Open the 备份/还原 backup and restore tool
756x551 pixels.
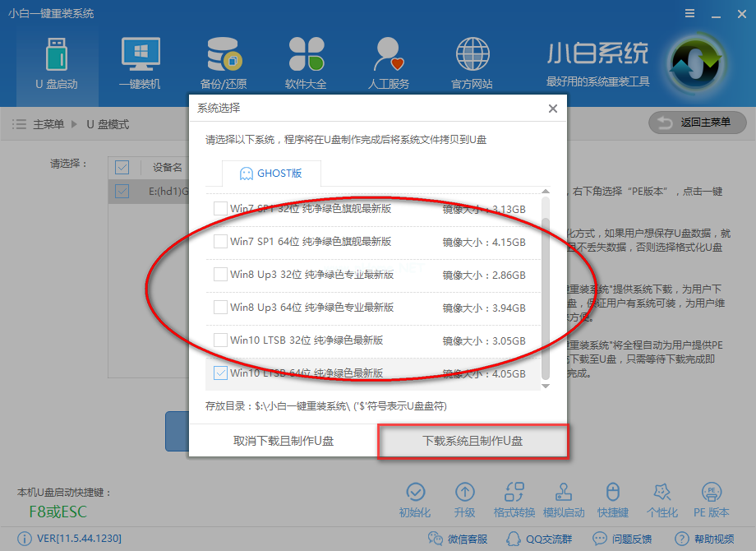point(222,62)
